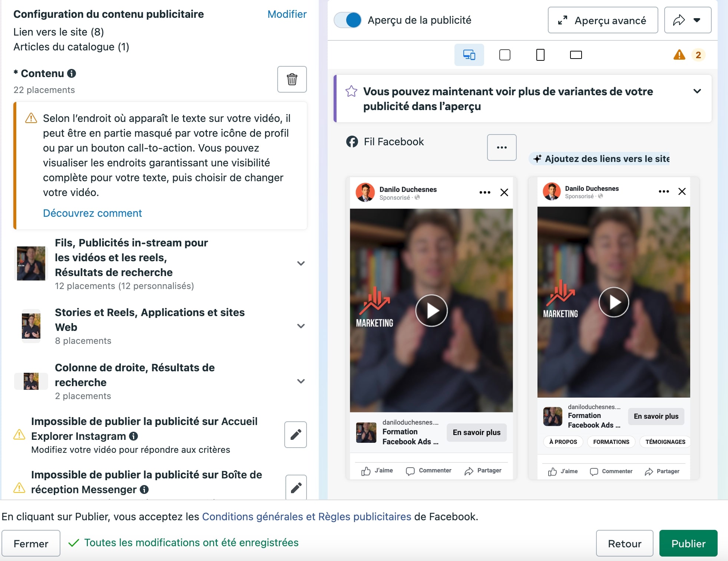Image resolution: width=728 pixels, height=561 pixels.
Task: Play the video in left ad preview
Action: pyautogui.click(x=431, y=310)
